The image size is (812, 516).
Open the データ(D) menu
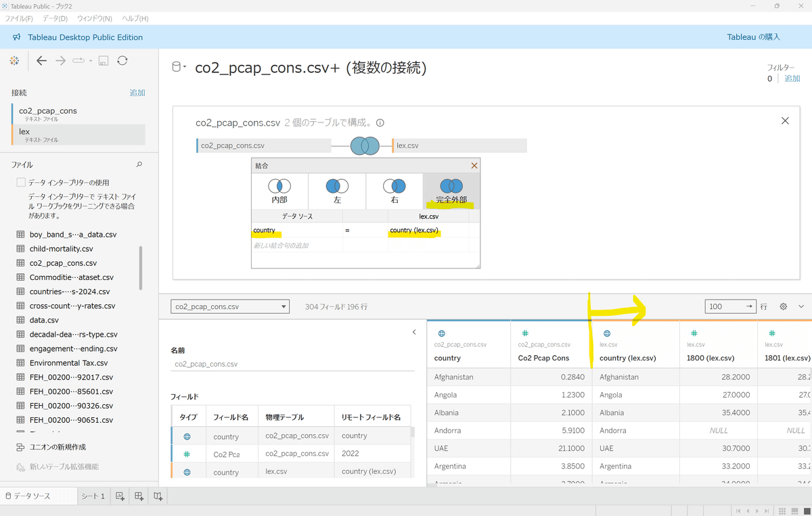click(55, 18)
